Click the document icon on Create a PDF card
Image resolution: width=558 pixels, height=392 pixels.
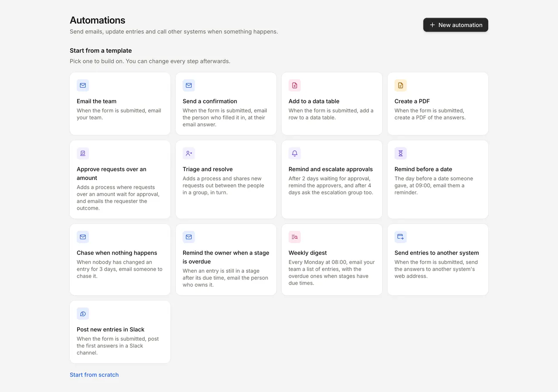pos(401,85)
